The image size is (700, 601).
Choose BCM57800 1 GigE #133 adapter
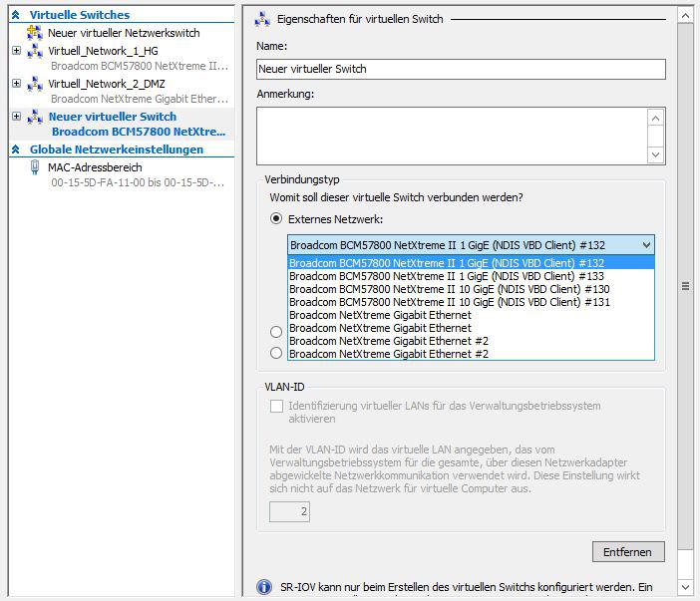tap(471, 276)
